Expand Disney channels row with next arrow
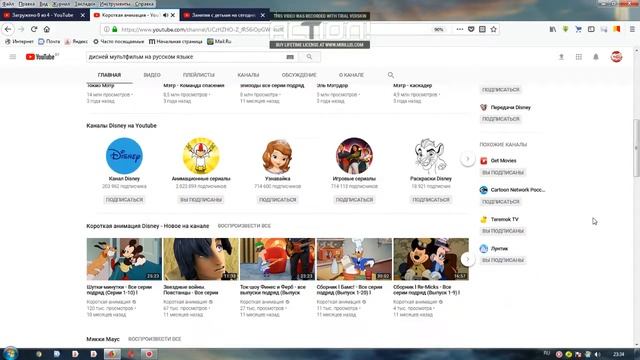The width and height of the screenshot is (640, 360). (468, 158)
